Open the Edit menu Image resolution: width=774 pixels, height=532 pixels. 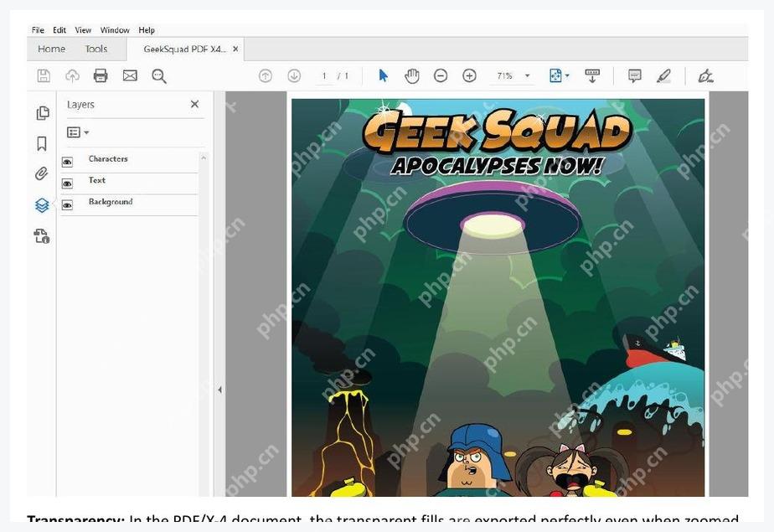tap(59, 30)
